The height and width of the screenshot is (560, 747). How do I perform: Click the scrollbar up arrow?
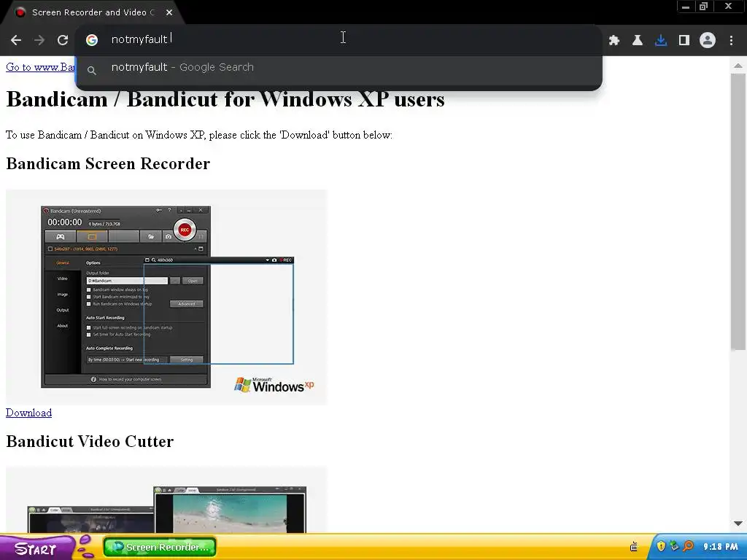[738, 66]
